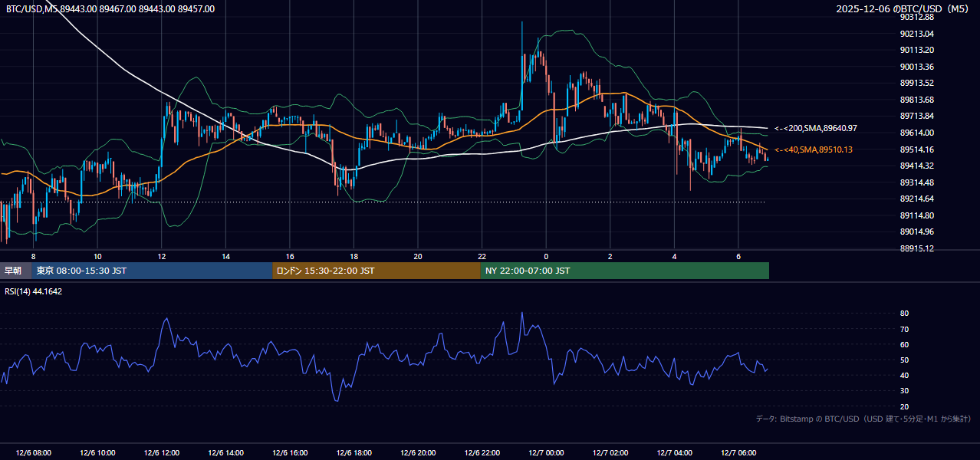Click price axis value 90312.88
Screen dimensions: 980x460
[917, 17]
